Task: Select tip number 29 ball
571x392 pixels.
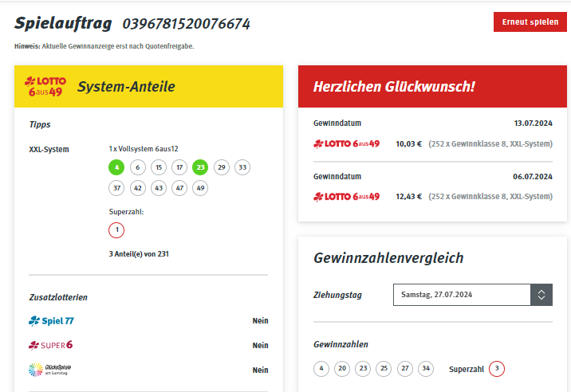Action: coord(222,167)
